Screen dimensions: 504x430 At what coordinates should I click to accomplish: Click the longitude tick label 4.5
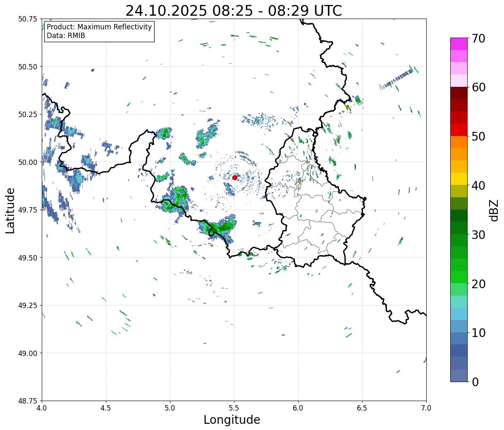click(106, 408)
